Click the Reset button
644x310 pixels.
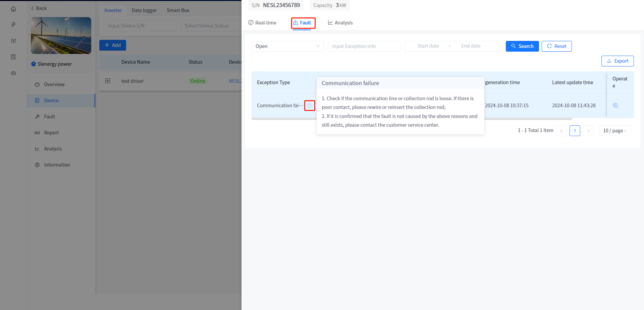pos(556,46)
